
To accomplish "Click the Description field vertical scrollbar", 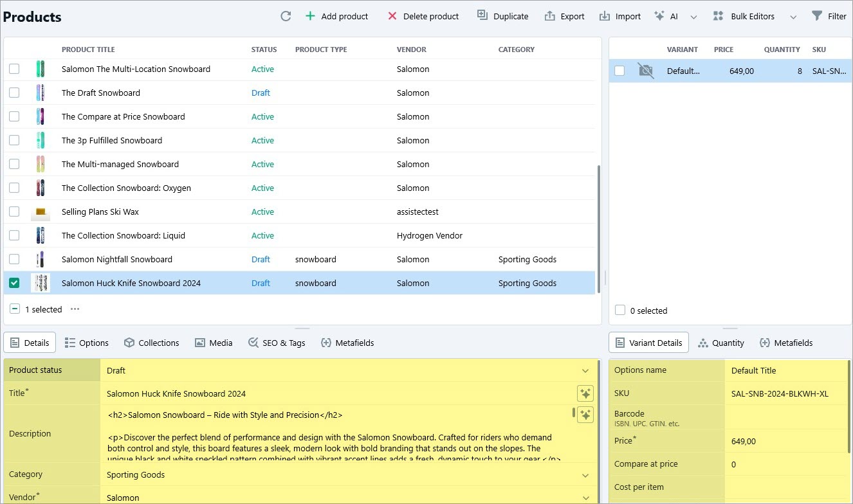I will point(574,412).
